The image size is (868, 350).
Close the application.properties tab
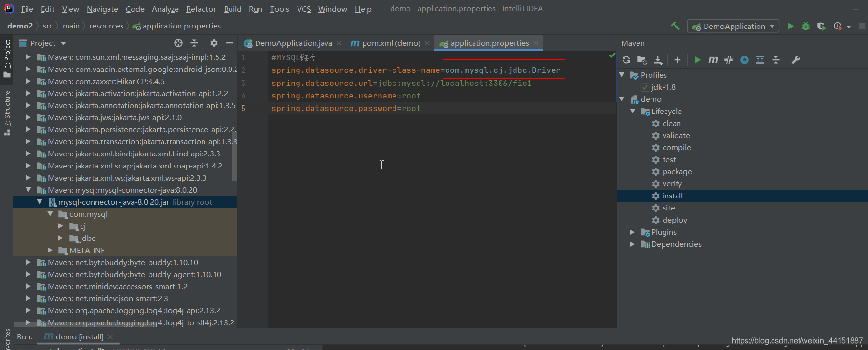tap(536, 43)
